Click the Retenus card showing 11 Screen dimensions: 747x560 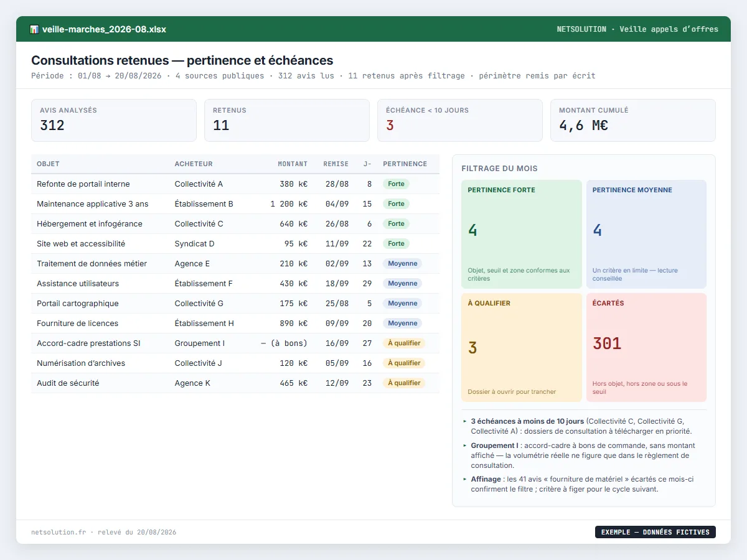click(x=287, y=121)
